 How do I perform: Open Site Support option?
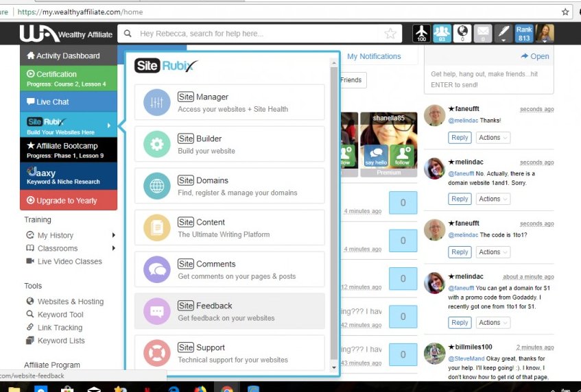point(230,353)
